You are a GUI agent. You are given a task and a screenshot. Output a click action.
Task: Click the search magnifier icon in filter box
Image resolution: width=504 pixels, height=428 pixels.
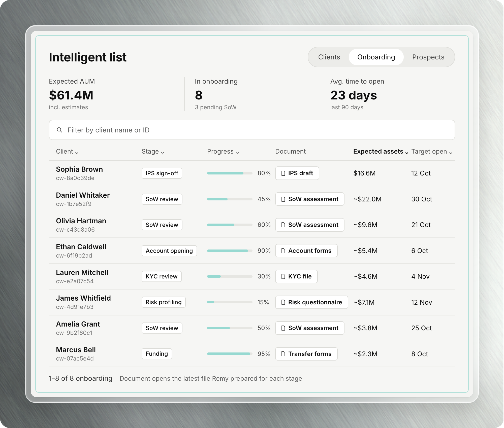[x=59, y=130]
